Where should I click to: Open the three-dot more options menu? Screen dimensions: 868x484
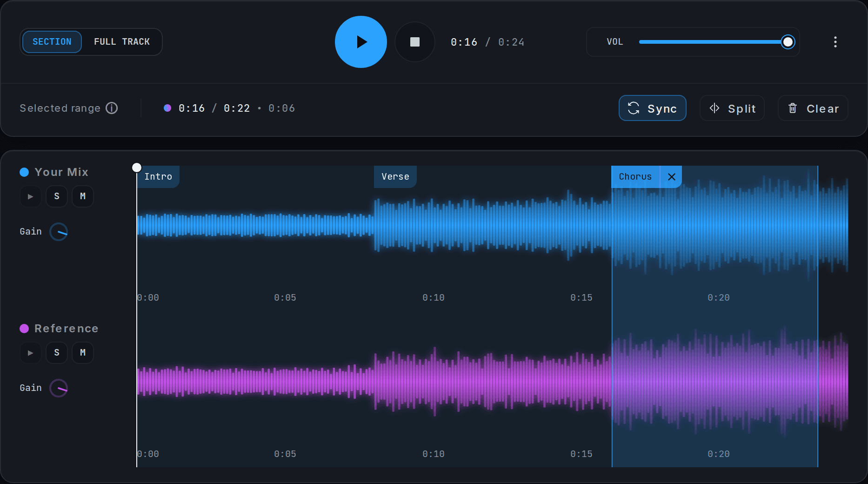coord(835,42)
